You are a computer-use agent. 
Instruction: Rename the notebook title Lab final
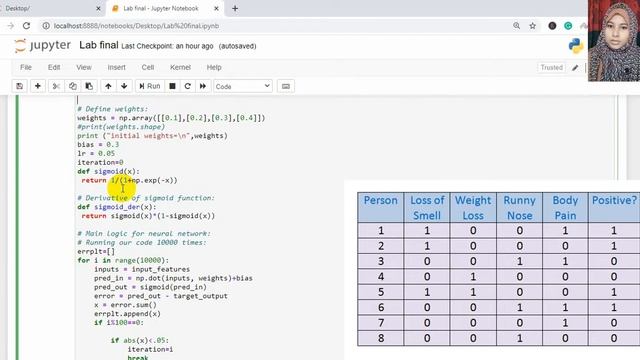coord(99,45)
